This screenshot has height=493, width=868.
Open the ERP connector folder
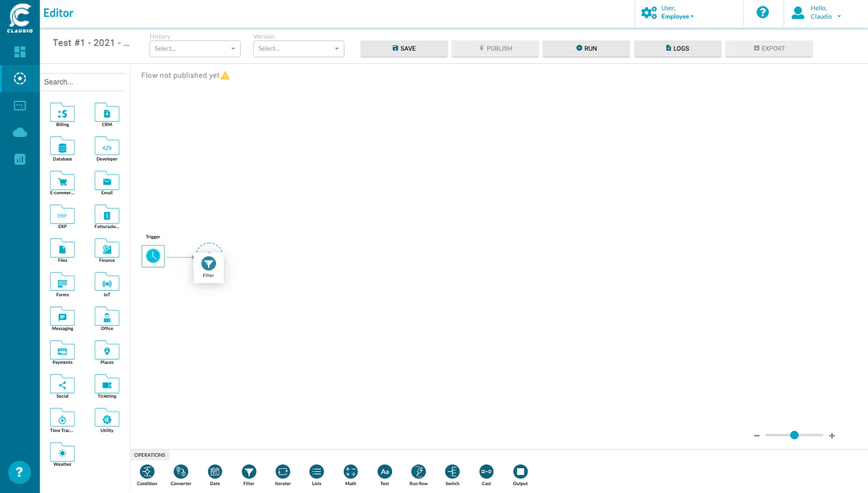click(62, 215)
